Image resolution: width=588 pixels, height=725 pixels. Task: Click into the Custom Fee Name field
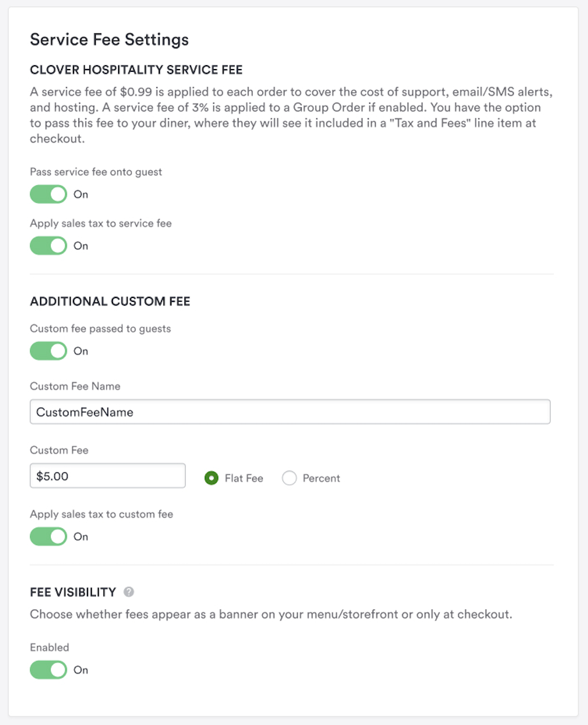(290, 412)
